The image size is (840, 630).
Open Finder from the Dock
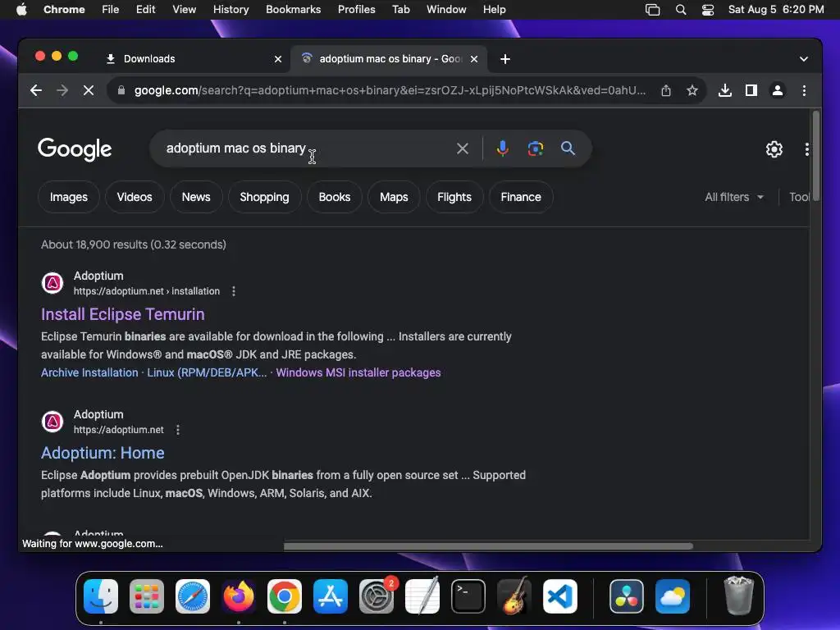tap(101, 596)
